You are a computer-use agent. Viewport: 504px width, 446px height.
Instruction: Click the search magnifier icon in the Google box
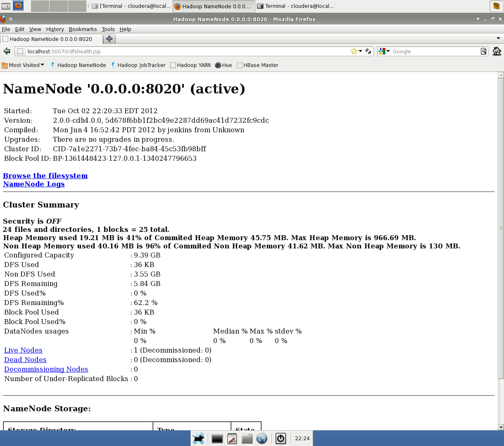[x=483, y=51]
